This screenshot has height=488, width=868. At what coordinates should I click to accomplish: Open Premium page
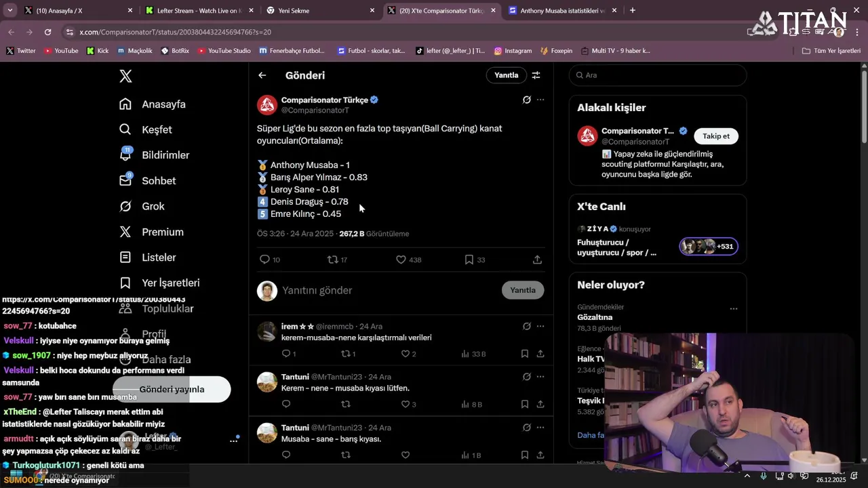click(x=151, y=232)
